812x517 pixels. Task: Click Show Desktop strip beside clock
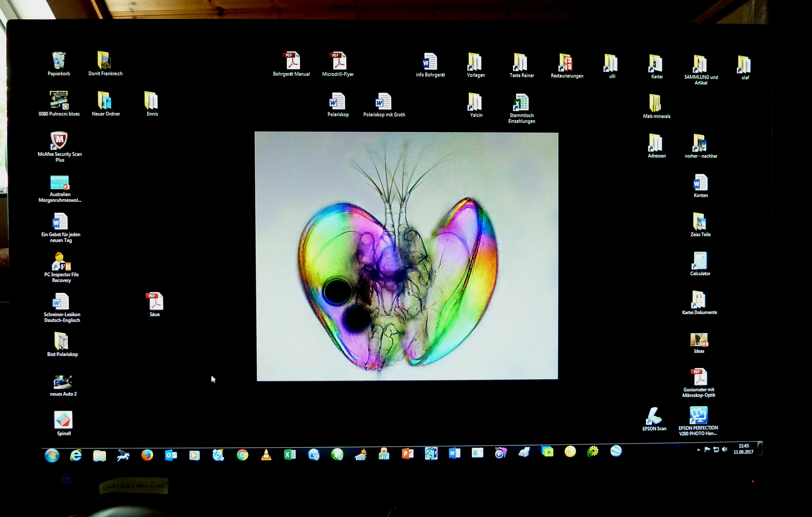coord(760,448)
